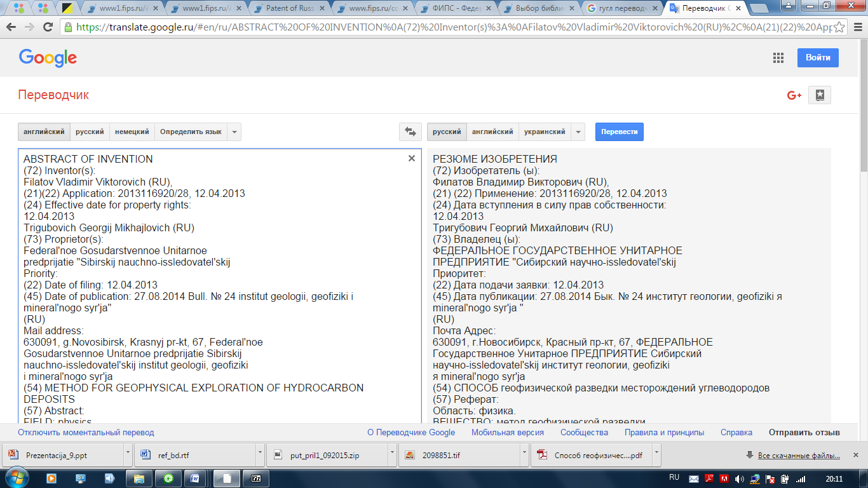
Task: Bookmark this page with the star icon
Action: (x=839, y=28)
